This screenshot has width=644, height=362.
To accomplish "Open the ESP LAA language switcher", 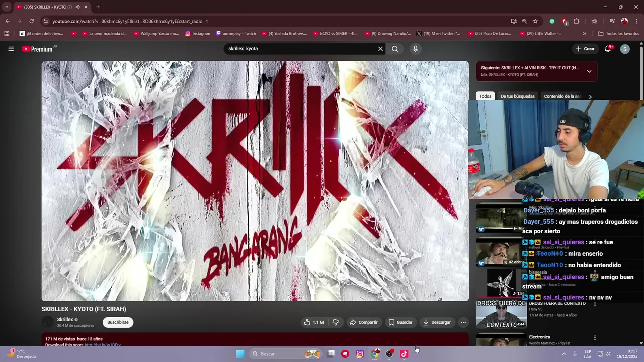I will pyautogui.click(x=588, y=354).
